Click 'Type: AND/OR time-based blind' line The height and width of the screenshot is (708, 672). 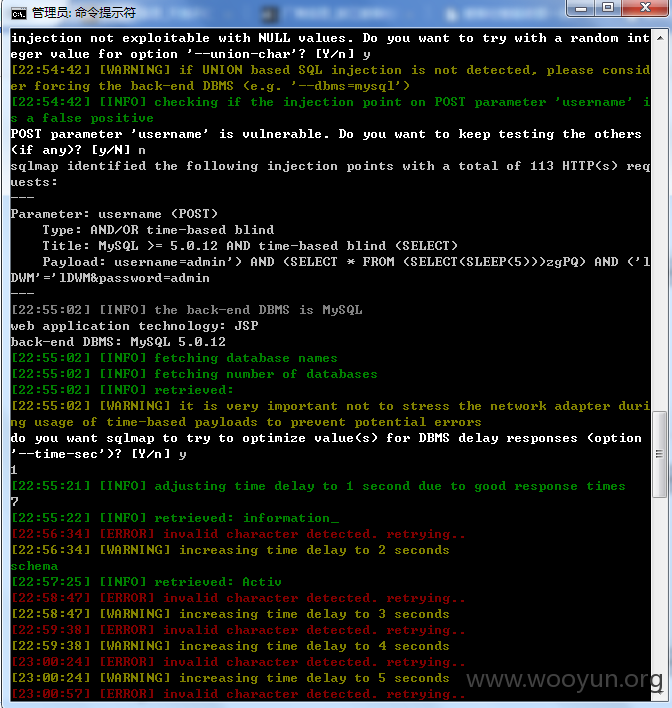click(x=158, y=230)
